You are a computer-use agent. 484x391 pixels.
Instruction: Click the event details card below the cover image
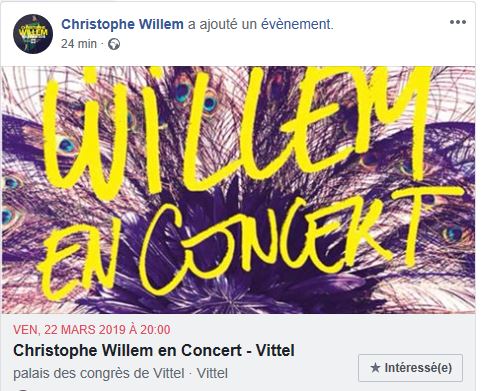[238, 352]
